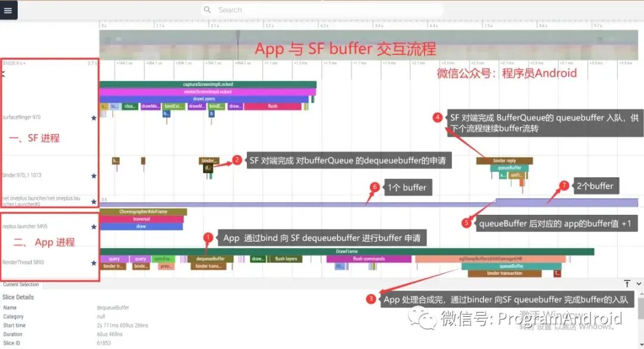Select the blue draw slice under traversal
The image size is (644, 349).
click(x=141, y=227)
